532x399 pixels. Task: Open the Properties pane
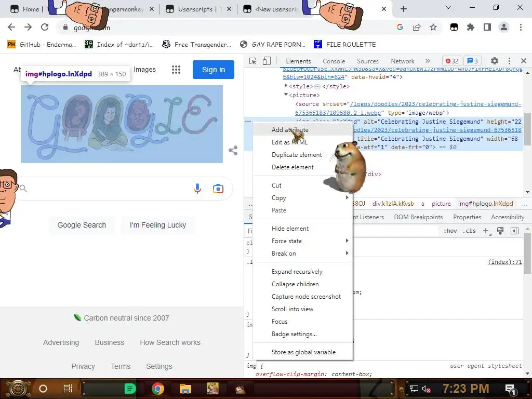tap(467, 217)
